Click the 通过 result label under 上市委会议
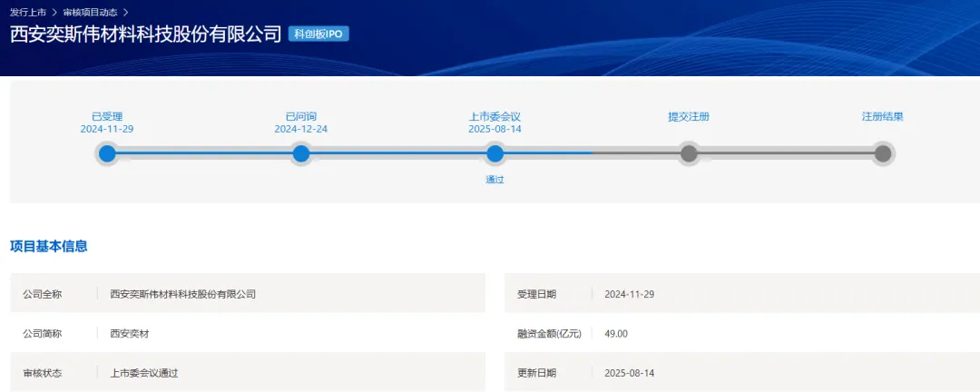Image resolution: width=980 pixels, height=392 pixels. pyautogui.click(x=495, y=180)
